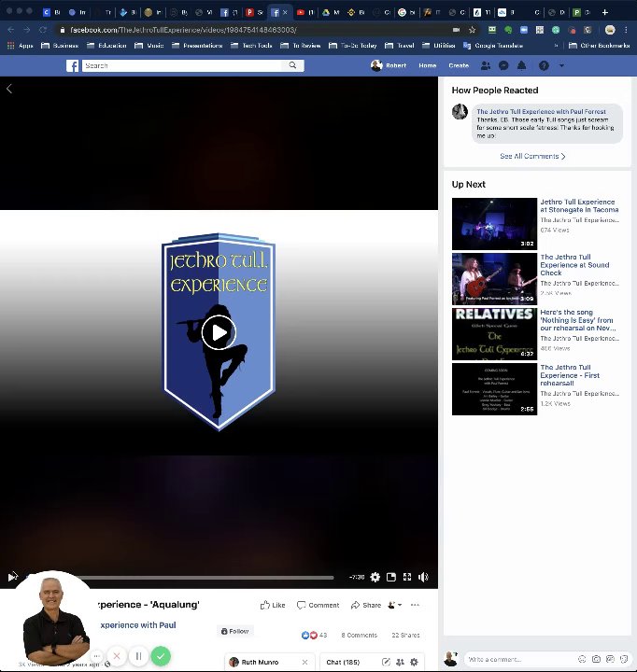Click the video progress bar

180,578
